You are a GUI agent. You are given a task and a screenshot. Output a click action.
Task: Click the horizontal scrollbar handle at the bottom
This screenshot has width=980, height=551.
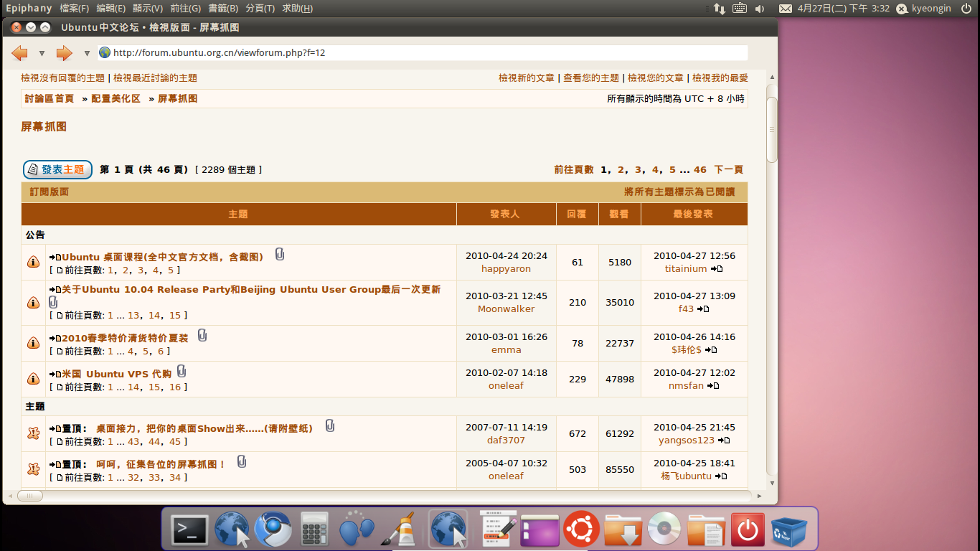tap(29, 496)
